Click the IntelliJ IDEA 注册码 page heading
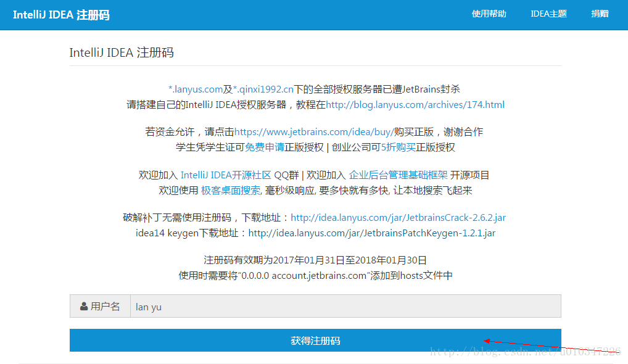628x364 pixels. (x=122, y=52)
